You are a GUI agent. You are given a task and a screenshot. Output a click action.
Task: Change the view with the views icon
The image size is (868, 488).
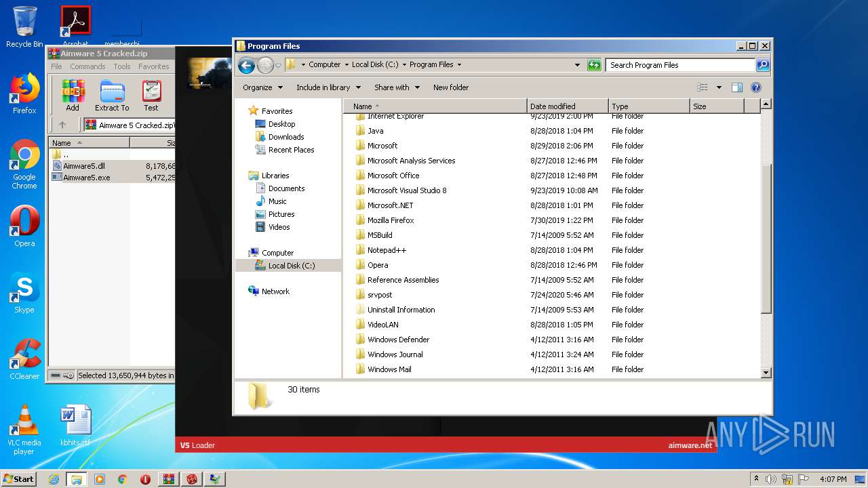[703, 87]
